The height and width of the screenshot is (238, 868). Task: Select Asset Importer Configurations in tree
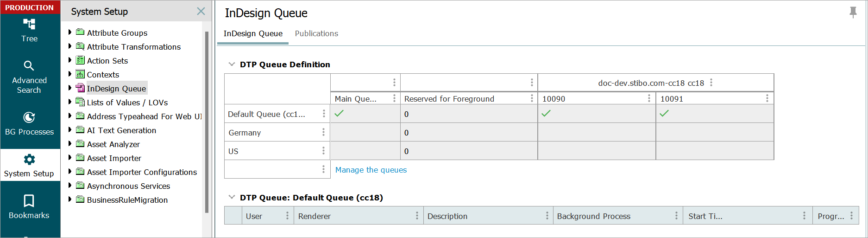click(142, 172)
